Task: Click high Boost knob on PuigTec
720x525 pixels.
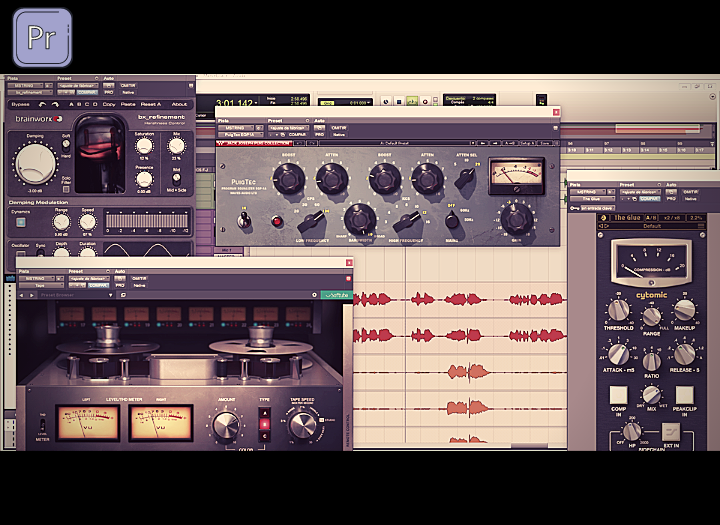Action: [x=384, y=178]
